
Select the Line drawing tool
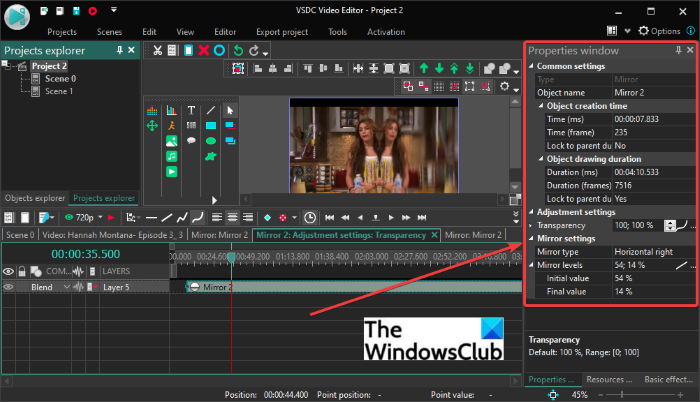pos(211,110)
